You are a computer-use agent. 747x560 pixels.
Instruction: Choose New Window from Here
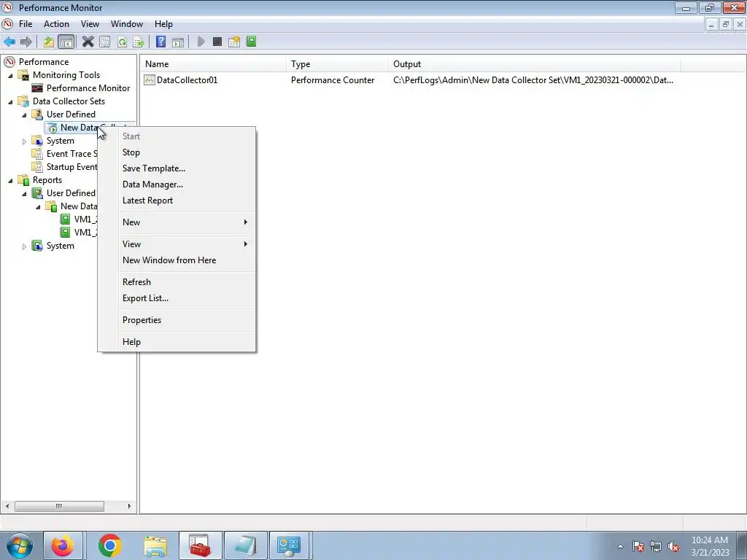(x=177, y=260)
